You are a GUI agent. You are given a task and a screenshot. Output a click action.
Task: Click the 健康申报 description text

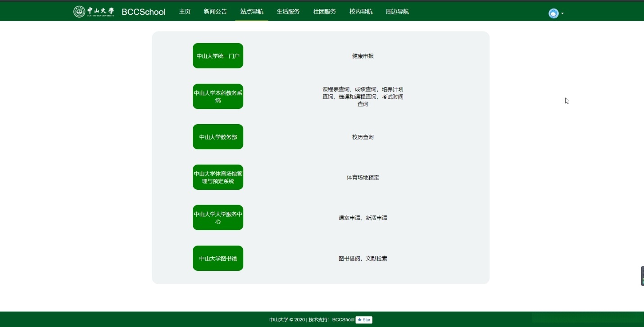(x=363, y=56)
